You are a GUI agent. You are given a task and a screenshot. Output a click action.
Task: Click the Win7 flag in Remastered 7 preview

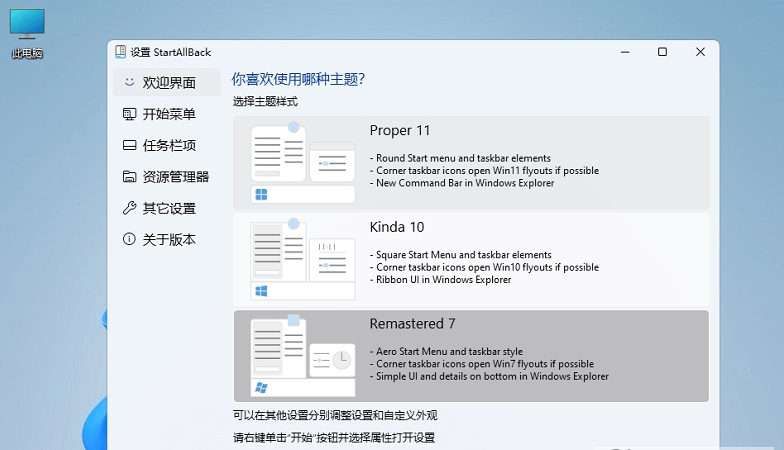coord(261,388)
